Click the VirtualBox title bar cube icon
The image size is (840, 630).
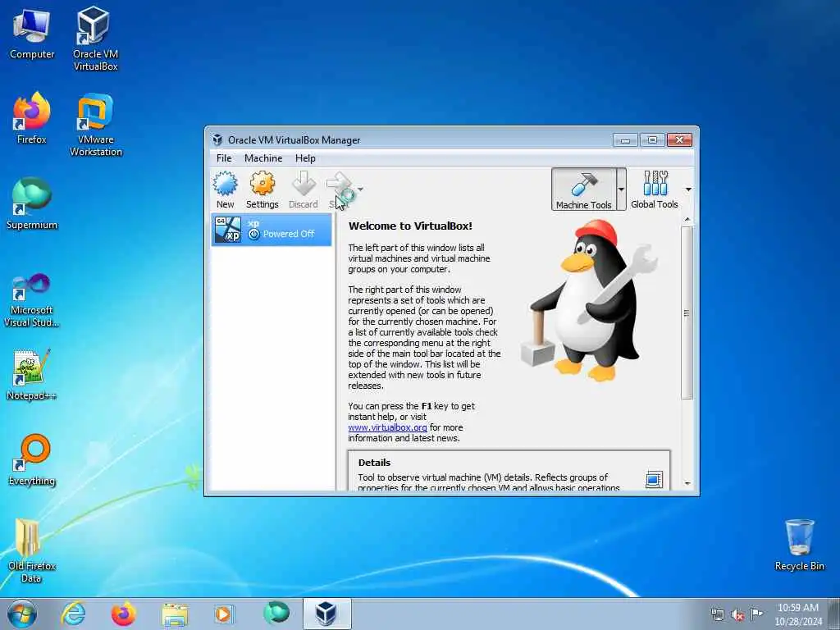[217, 139]
